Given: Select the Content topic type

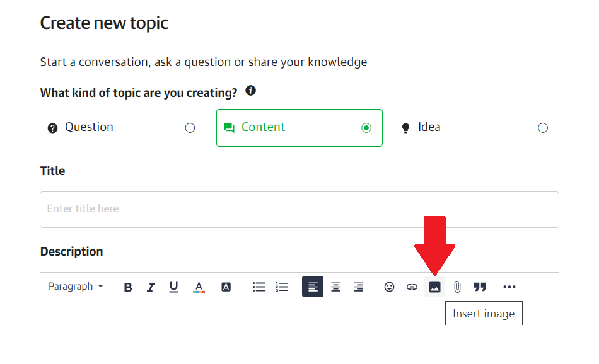Looking at the screenshot, I should point(299,128).
